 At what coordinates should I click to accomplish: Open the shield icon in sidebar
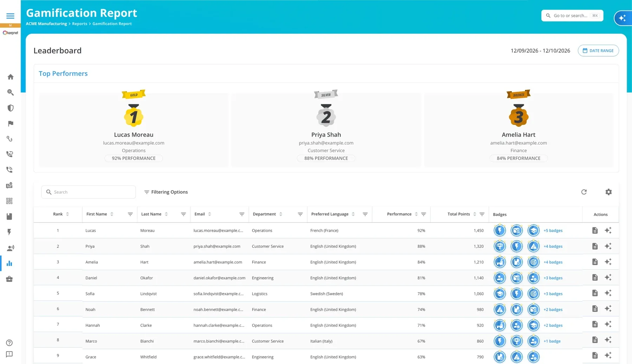[11, 108]
